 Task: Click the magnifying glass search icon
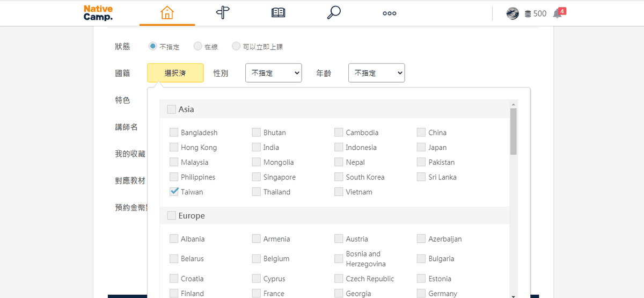(x=334, y=13)
